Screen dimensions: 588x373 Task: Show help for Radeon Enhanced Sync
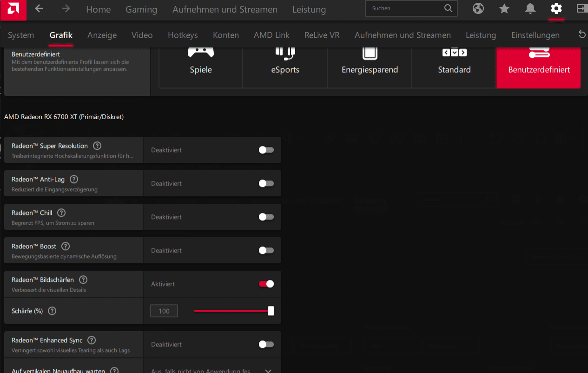tap(92, 340)
